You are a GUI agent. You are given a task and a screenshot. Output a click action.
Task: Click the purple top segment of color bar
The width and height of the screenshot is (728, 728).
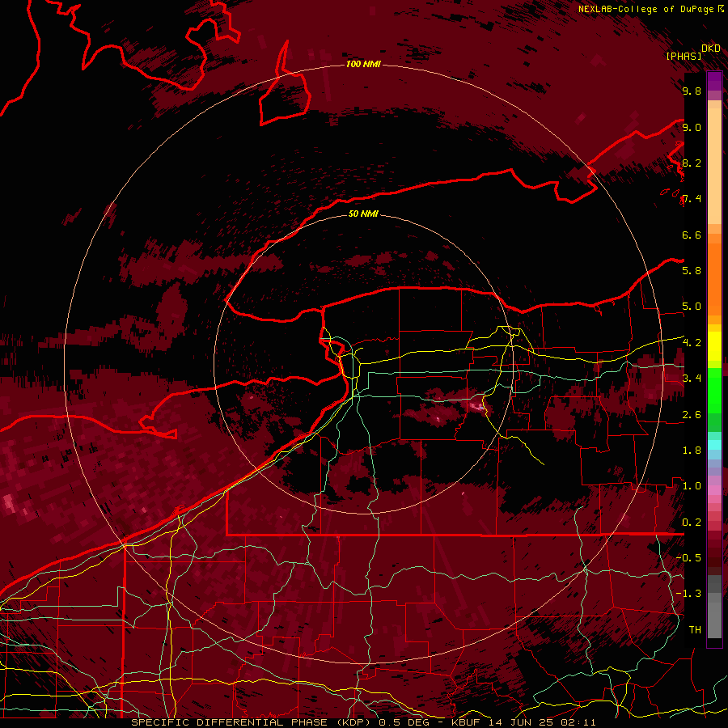click(x=714, y=82)
